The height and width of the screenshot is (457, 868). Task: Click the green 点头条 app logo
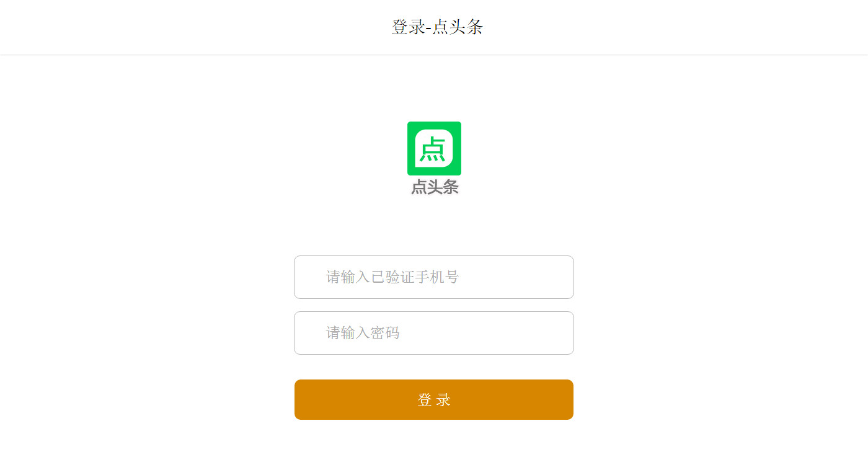434,148
